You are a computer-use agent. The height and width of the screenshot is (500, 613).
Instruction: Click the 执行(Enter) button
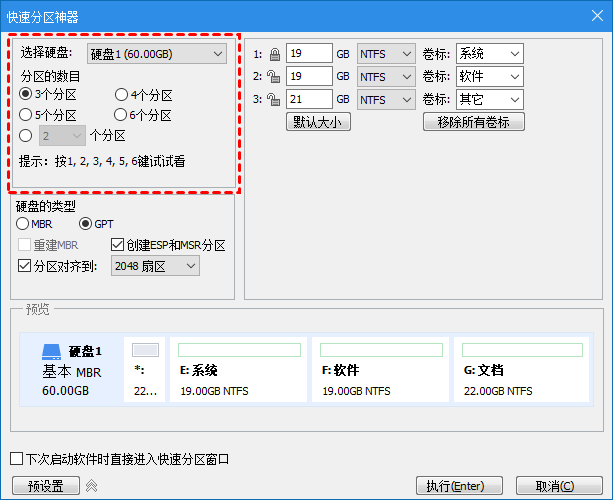(x=459, y=486)
